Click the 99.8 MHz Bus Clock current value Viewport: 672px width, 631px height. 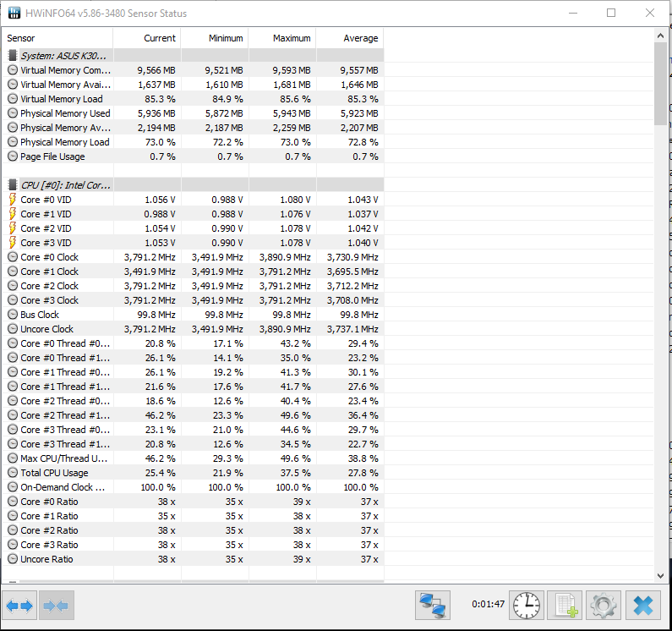(156, 315)
